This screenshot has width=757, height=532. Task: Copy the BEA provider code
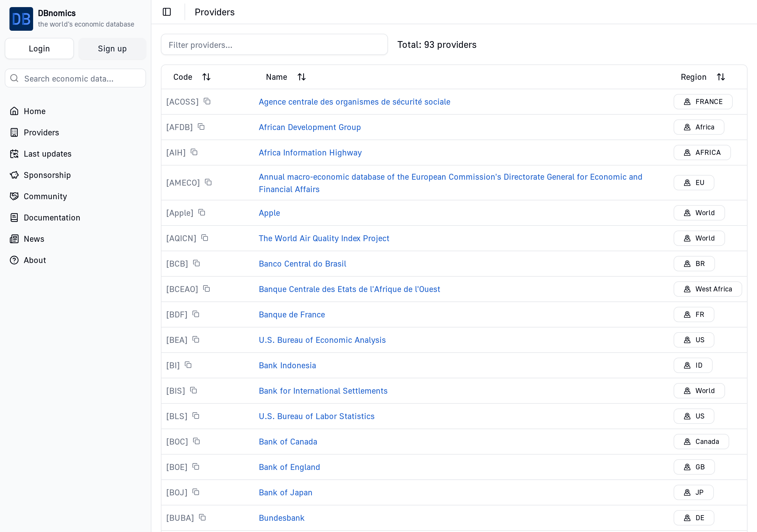(196, 339)
